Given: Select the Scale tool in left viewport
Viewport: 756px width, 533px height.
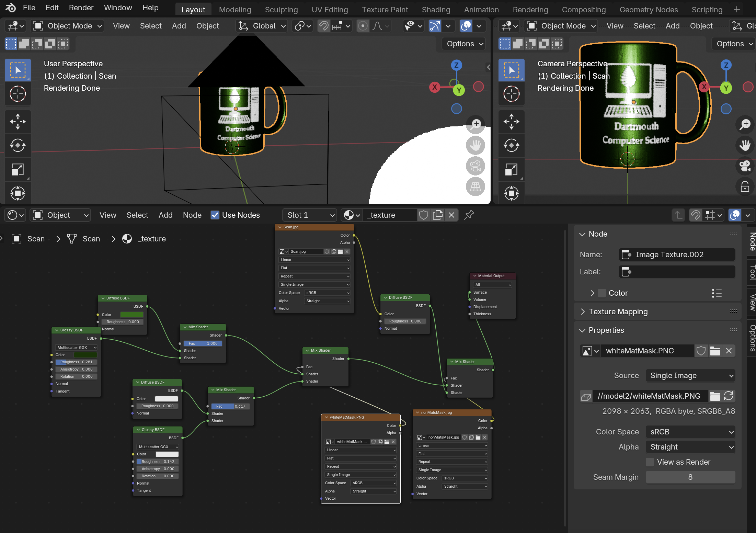Looking at the screenshot, I should coord(18,170).
